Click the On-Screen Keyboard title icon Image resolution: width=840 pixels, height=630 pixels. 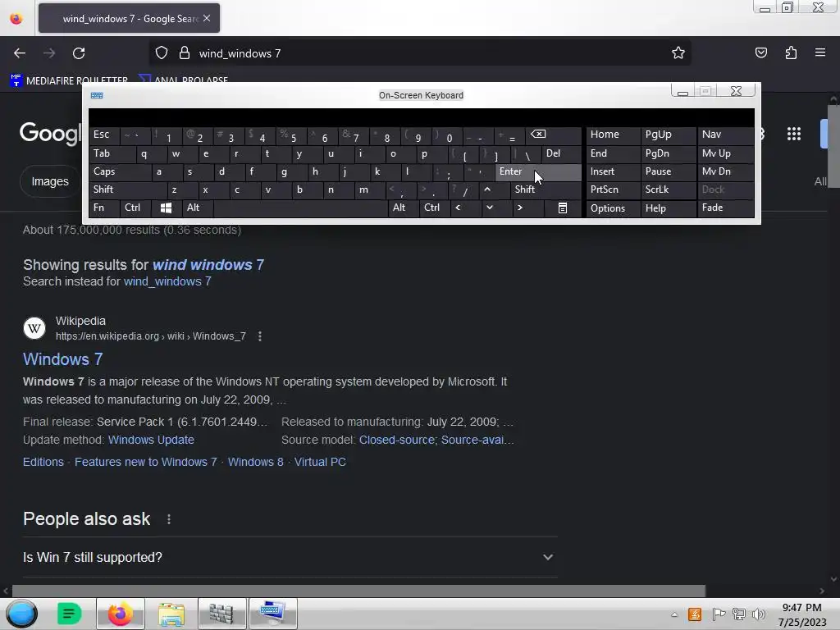tap(97, 95)
